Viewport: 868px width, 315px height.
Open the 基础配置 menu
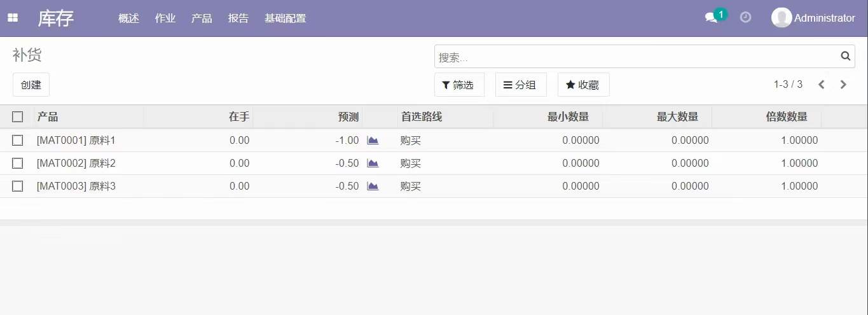click(x=285, y=18)
